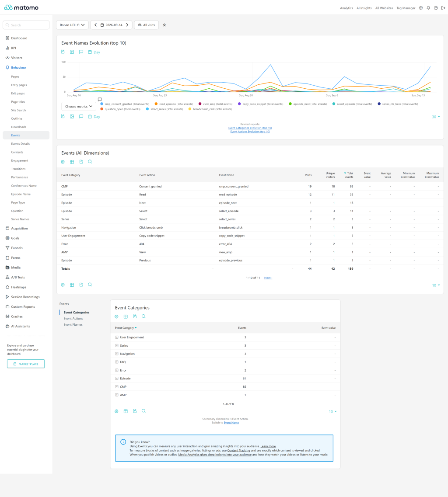Viewport: 448px width, 497px height.
Task: Open settings cog for Events All Dimensions table
Action: tap(63, 162)
